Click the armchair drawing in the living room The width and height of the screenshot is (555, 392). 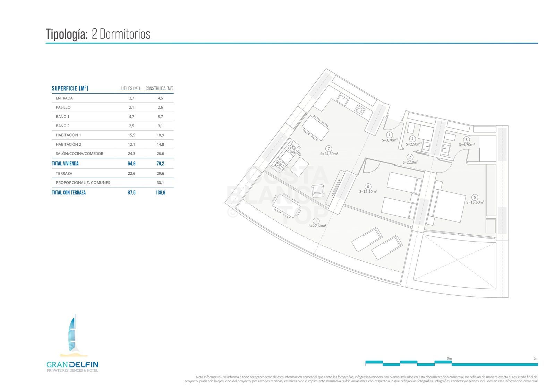coord(318,191)
